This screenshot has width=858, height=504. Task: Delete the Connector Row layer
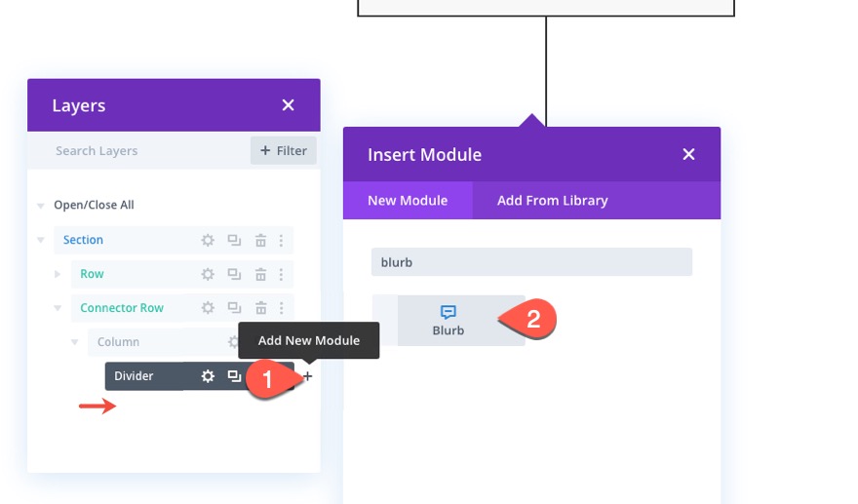pos(260,308)
